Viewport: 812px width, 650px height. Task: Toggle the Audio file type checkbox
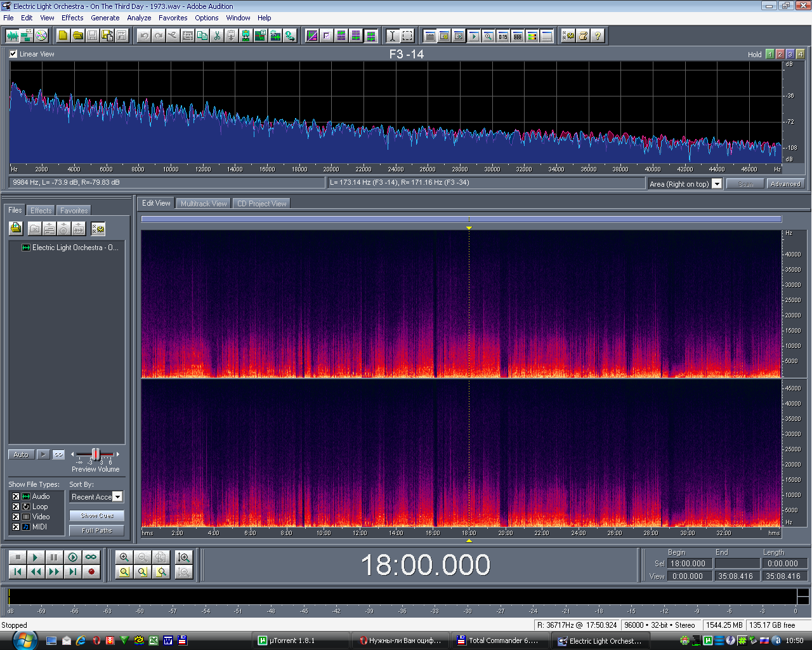point(16,496)
